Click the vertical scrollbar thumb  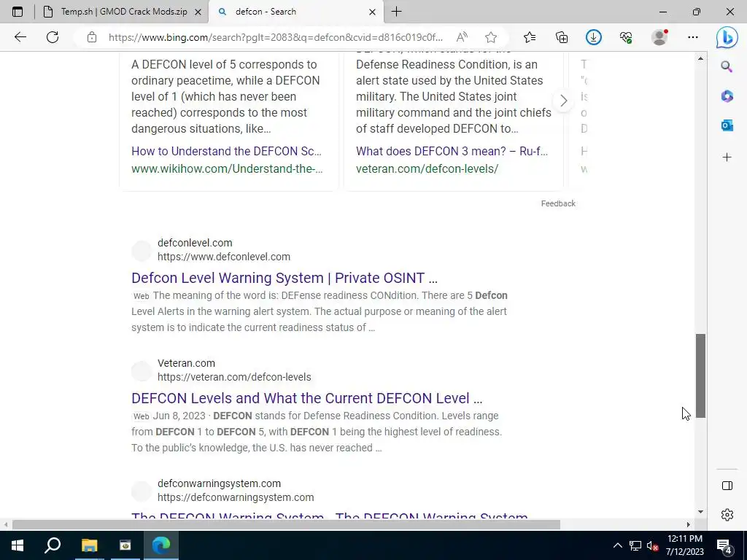(x=700, y=376)
